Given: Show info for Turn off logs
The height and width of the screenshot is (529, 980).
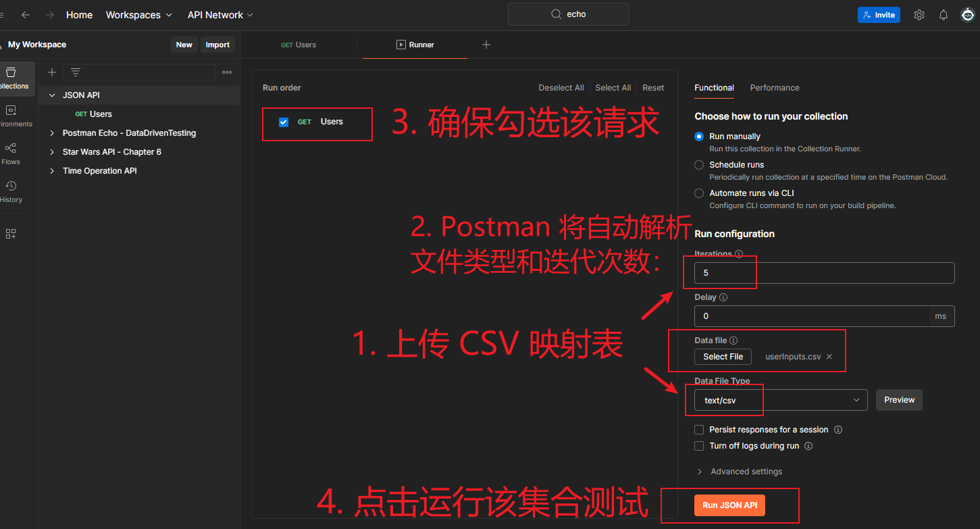Looking at the screenshot, I should [x=808, y=446].
